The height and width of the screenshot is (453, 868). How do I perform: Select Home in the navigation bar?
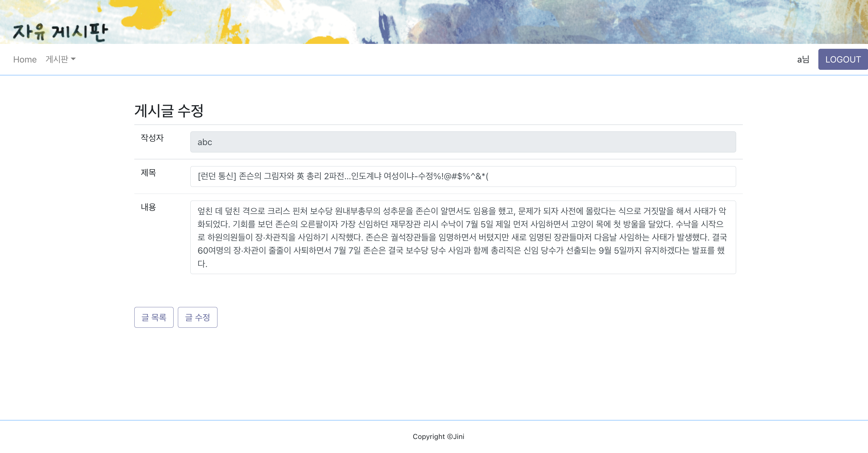click(x=25, y=59)
